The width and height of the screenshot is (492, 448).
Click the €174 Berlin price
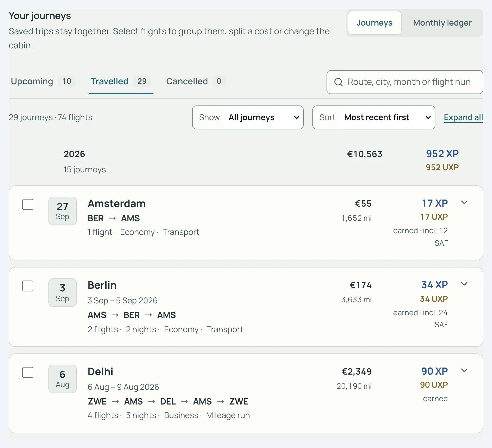pyautogui.click(x=361, y=285)
